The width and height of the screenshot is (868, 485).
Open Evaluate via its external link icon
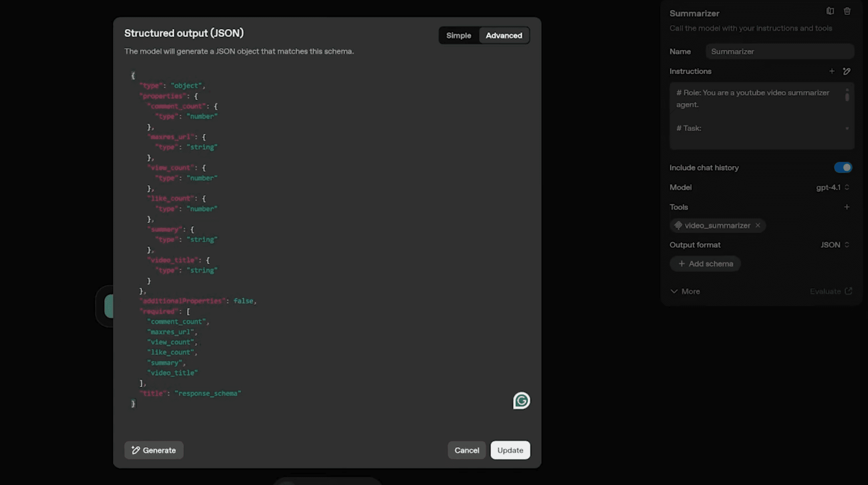848,291
